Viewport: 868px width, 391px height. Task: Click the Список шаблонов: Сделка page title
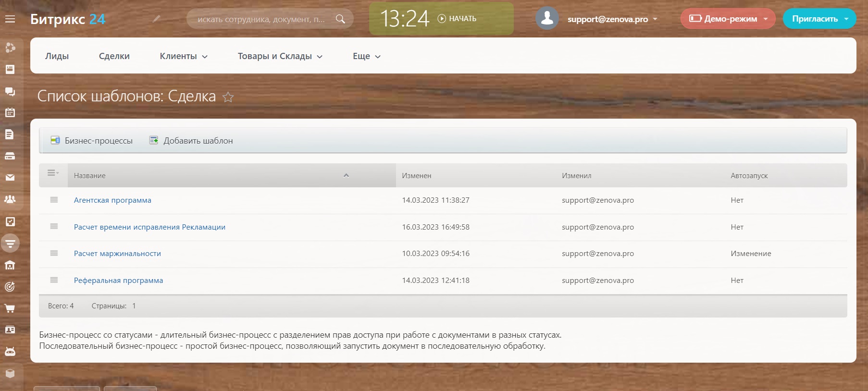coord(126,96)
